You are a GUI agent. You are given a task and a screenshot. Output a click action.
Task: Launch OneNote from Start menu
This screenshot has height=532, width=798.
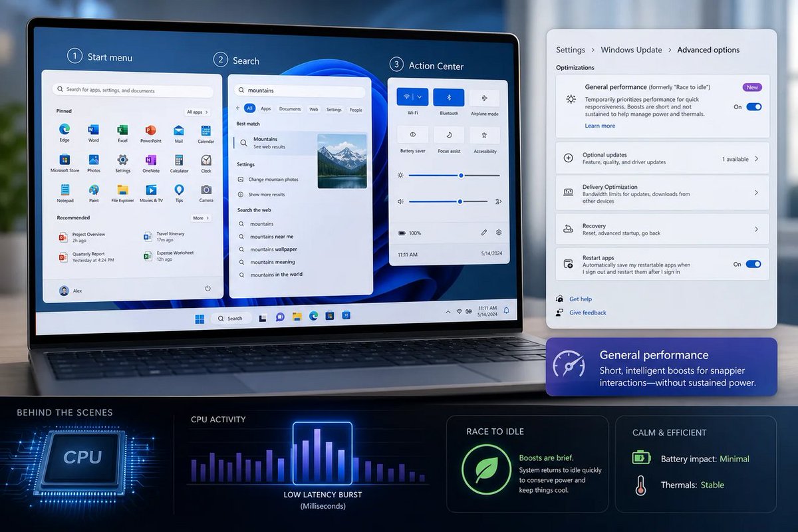tap(151, 160)
